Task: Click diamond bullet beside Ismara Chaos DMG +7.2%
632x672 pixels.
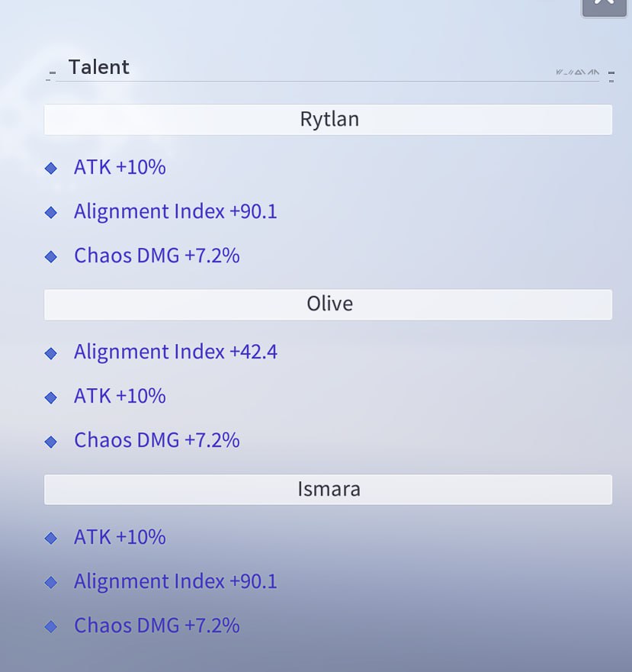Action: coord(50,626)
